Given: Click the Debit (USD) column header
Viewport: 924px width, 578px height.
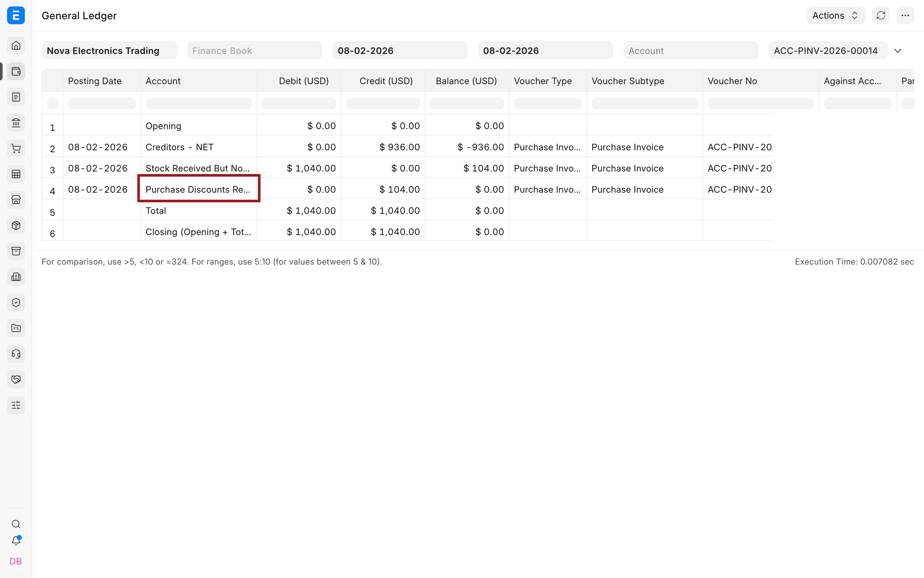Looking at the screenshot, I should coord(299,81).
